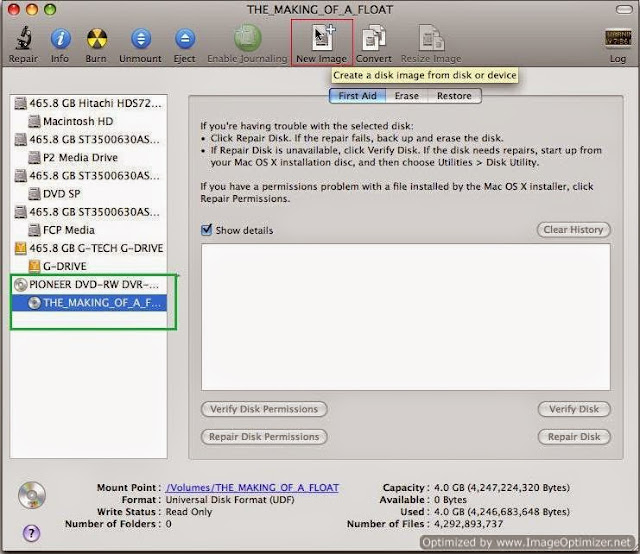Click the purple Help question mark button
Image resolution: width=640 pixels, height=554 pixels.
(x=31, y=533)
